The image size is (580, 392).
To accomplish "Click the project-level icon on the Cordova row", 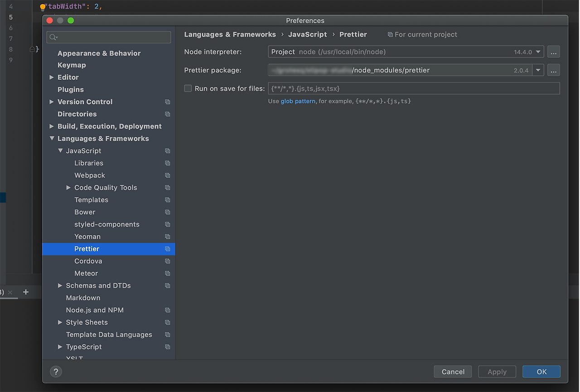I will click(168, 261).
